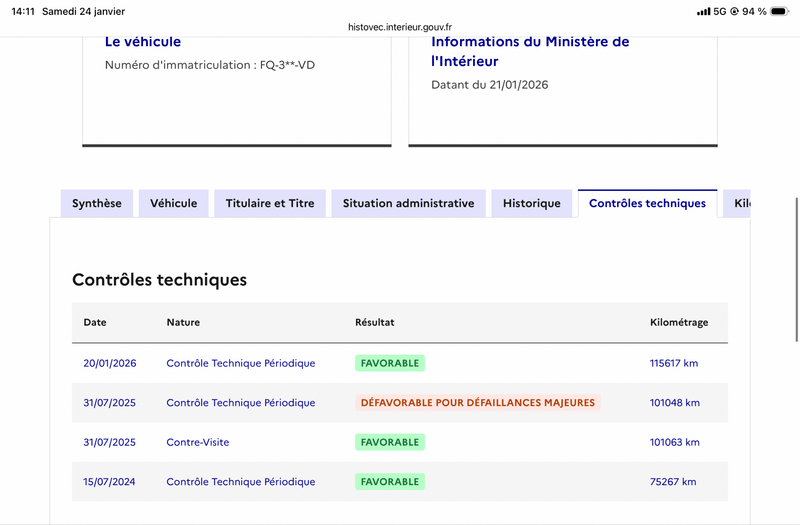Select the Contrôles techniques tab
This screenshot has height=525, width=800.
coord(647,203)
